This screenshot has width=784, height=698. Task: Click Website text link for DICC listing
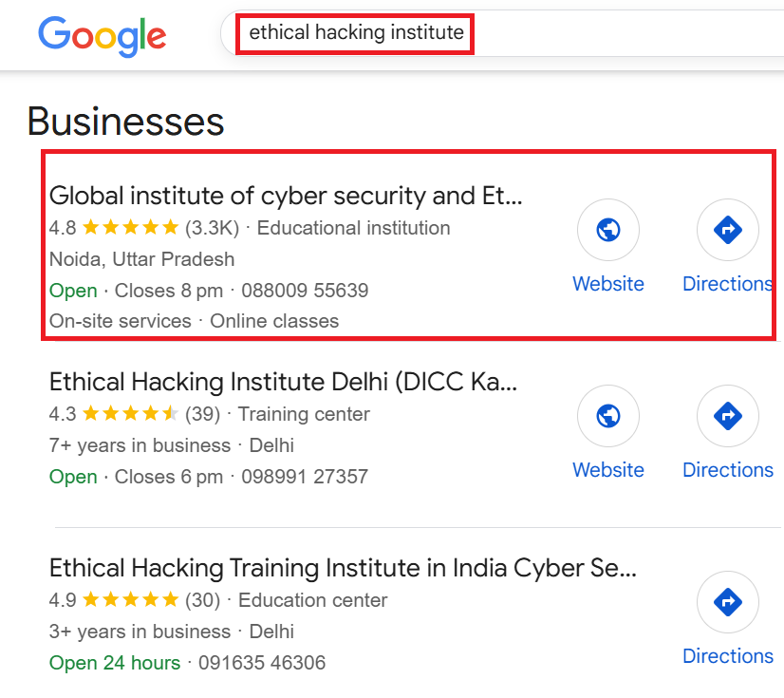pyautogui.click(x=608, y=470)
